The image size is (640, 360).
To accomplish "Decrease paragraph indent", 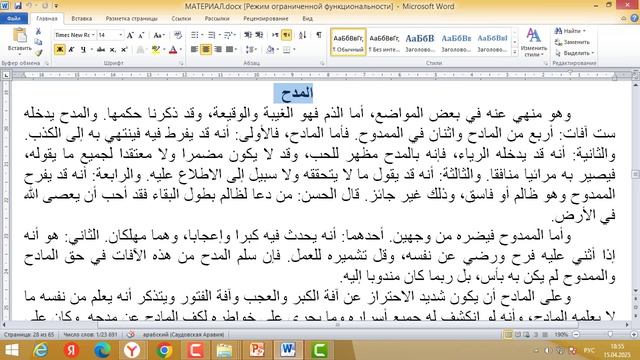I will pyautogui.click(x=248, y=35).
